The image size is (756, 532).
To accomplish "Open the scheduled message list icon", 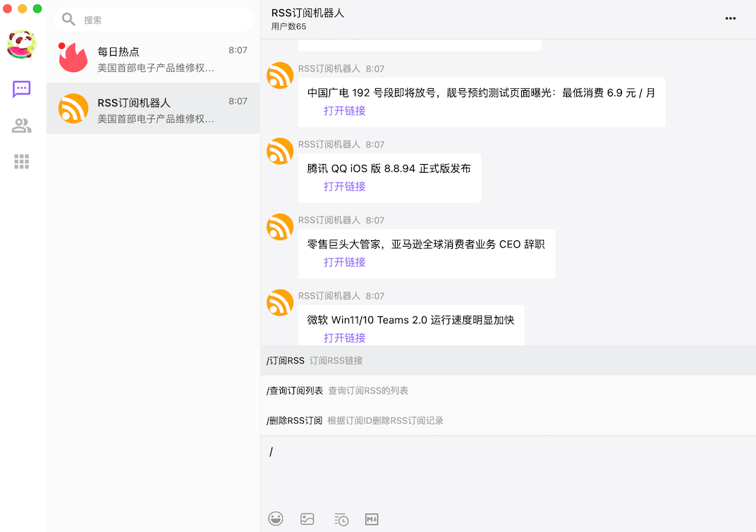I will pos(341,519).
